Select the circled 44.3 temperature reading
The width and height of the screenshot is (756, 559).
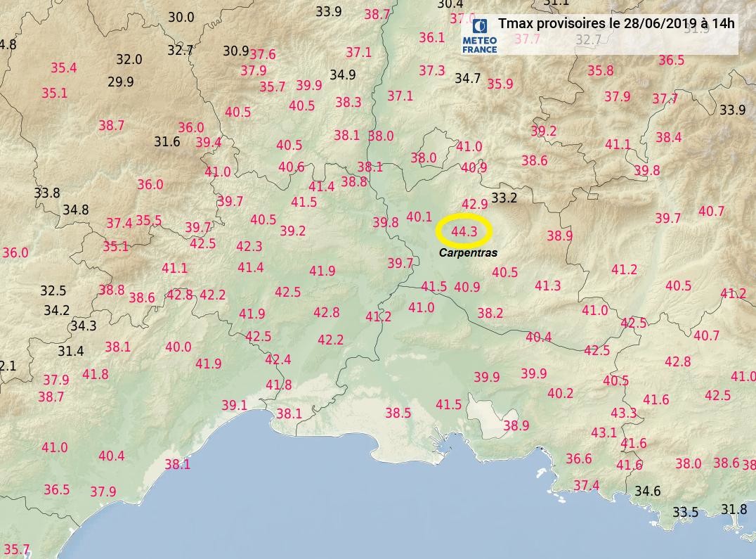pyautogui.click(x=464, y=231)
